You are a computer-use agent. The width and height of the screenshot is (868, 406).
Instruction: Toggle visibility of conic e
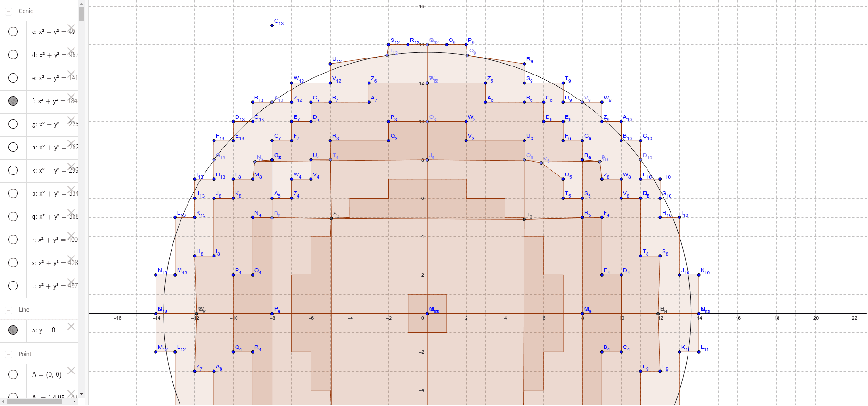[x=13, y=78]
